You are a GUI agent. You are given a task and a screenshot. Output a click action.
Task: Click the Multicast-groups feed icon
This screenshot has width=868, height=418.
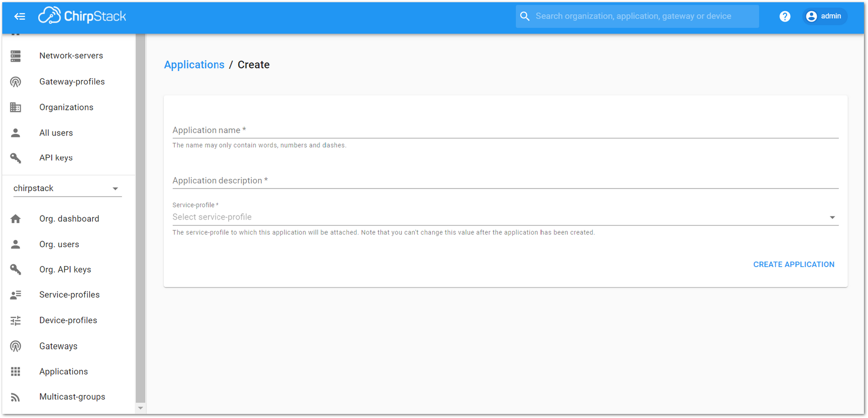(x=15, y=397)
